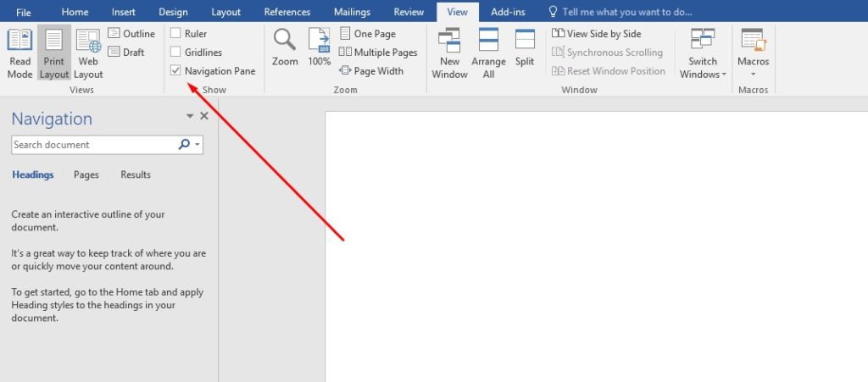Enable the Ruler checkbox
Image resolution: width=868 pixels, height=382 pixels.
(175, 34)
